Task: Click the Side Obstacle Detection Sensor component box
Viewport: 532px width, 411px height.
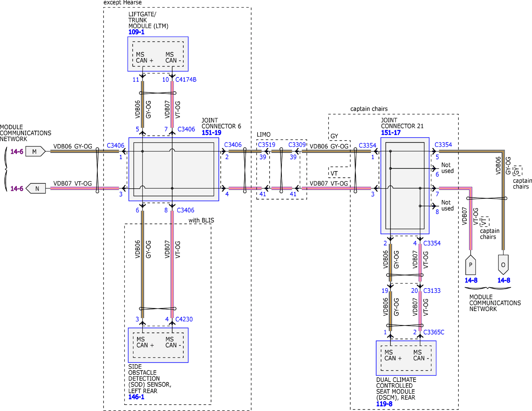Action: pyautogui.click(x=158, y=345)
